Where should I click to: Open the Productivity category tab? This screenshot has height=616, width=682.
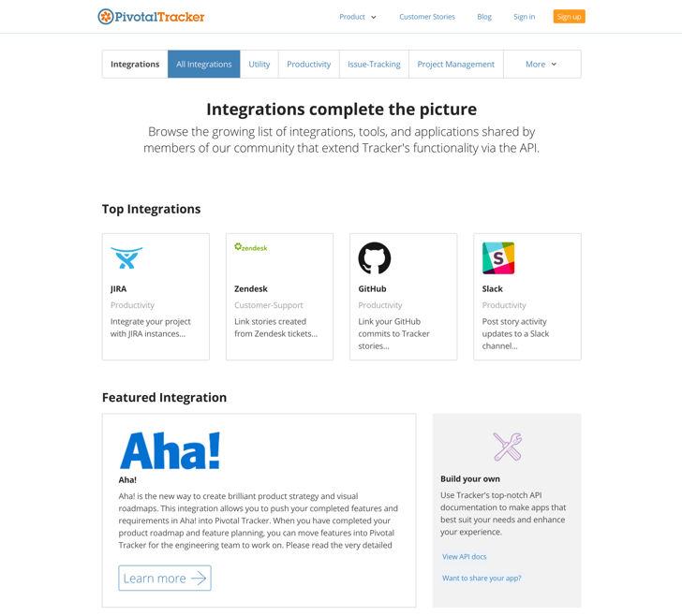(x=308, y=65)
